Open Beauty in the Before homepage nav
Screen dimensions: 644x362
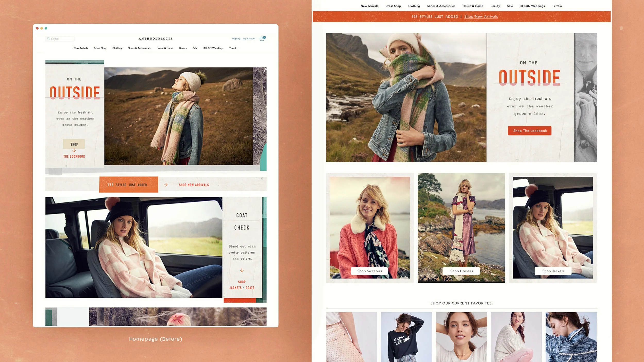pyautogui.click(x=183, y=48)
